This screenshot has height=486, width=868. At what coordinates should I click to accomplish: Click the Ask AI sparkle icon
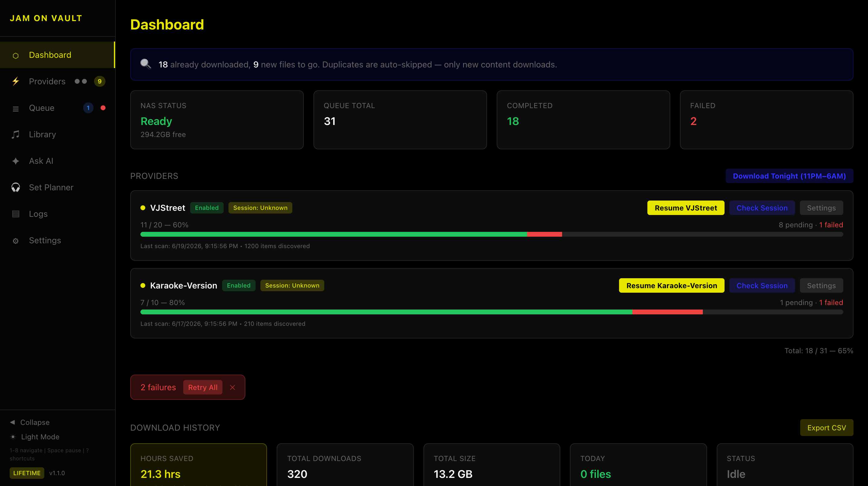(x=15, y=161)
